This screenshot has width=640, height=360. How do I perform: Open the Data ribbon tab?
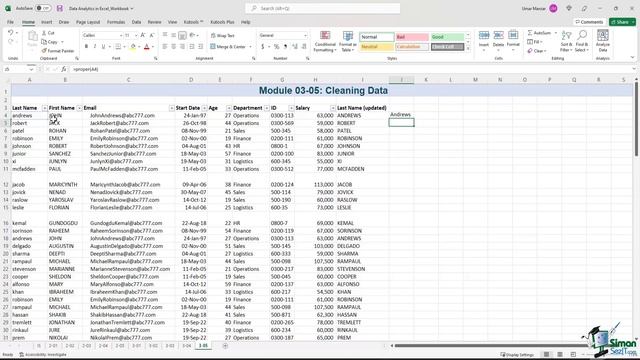tap(136, 22)
